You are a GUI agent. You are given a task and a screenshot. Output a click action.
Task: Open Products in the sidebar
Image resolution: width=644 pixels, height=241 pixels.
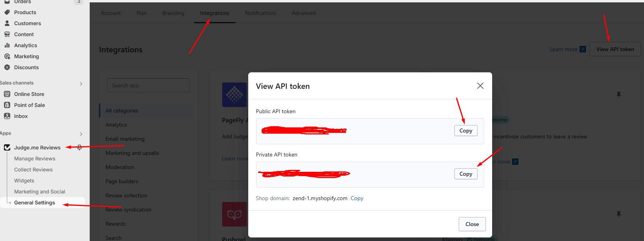click(25, 12)
